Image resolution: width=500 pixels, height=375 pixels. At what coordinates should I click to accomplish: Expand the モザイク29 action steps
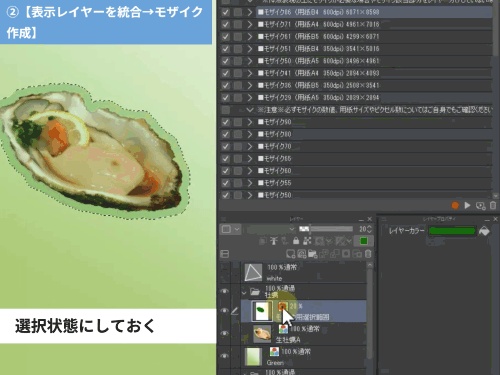click(x=250, y=98)
